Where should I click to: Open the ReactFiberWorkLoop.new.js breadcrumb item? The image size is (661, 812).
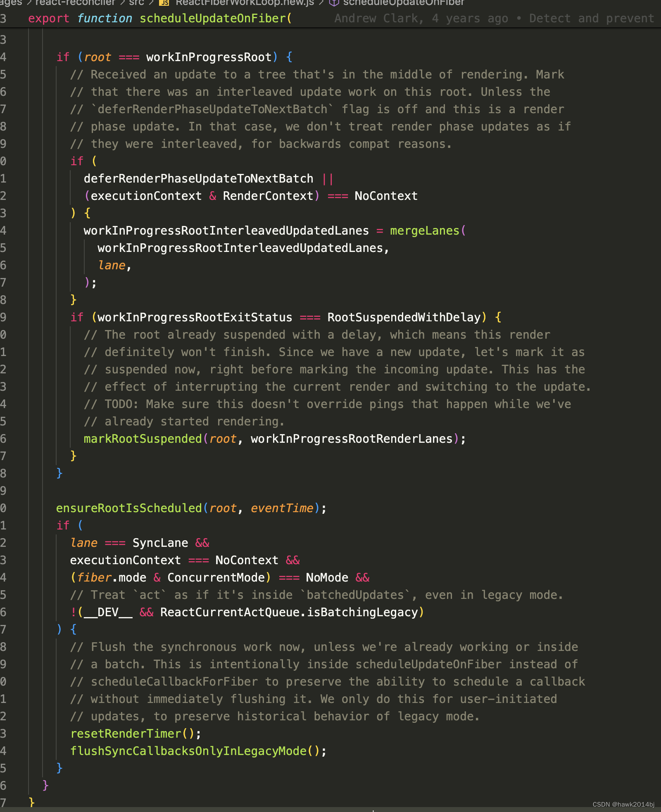pos(245,3)
